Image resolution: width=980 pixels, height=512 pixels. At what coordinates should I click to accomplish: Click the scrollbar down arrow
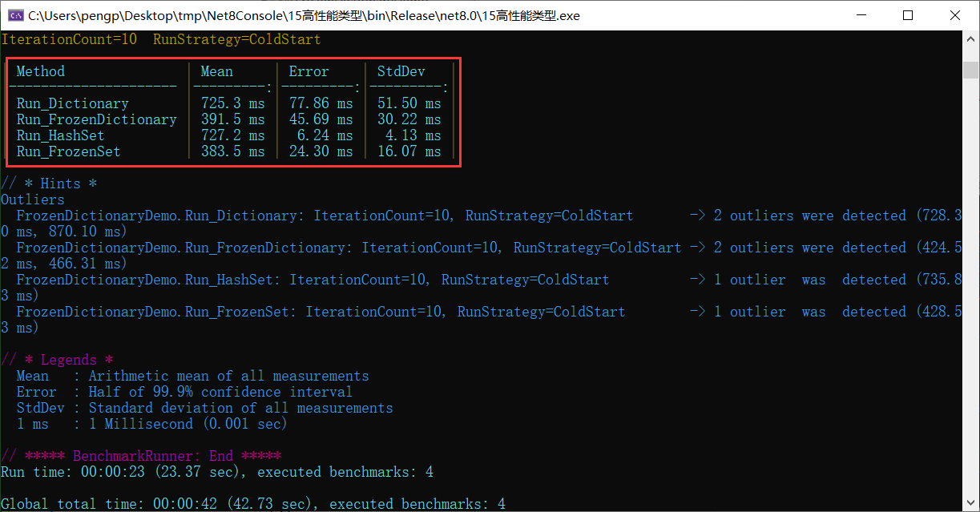(x=970, y=503)
